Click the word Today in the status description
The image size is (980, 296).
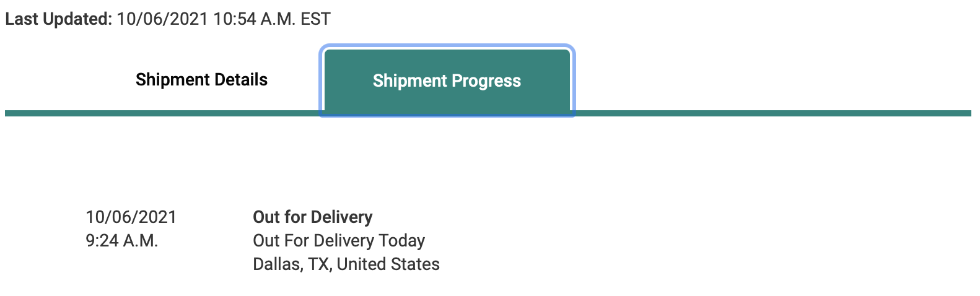point(402,240)
